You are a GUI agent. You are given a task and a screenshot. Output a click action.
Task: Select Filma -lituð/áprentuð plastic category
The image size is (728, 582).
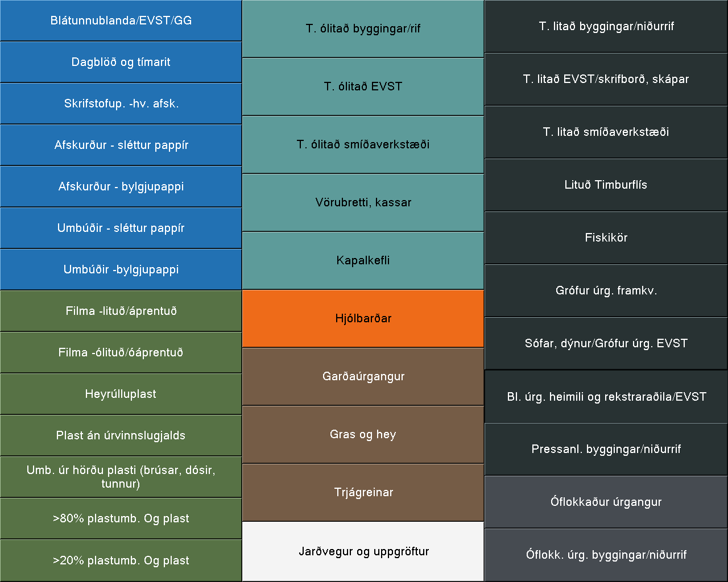tap(121, 311)
